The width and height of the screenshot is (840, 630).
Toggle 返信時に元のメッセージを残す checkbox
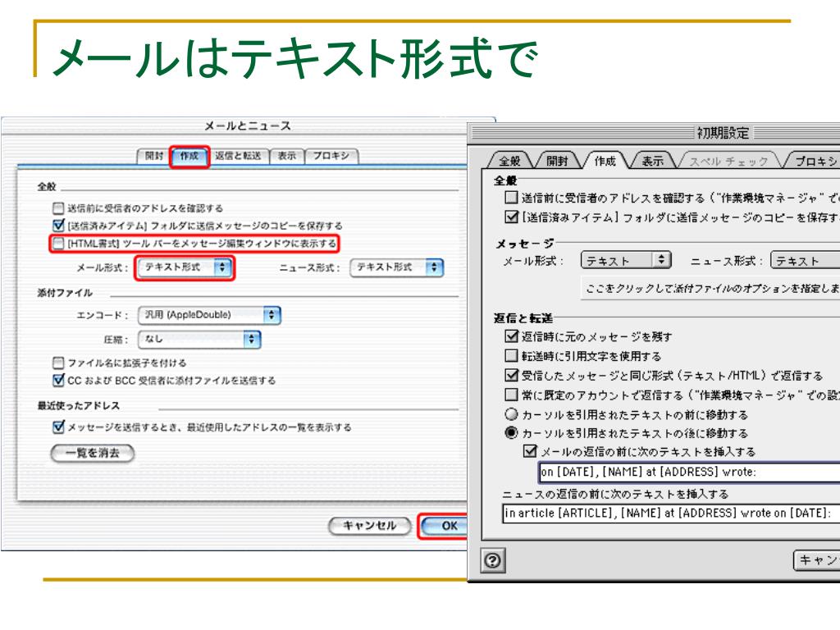click(x=511, y=336)
